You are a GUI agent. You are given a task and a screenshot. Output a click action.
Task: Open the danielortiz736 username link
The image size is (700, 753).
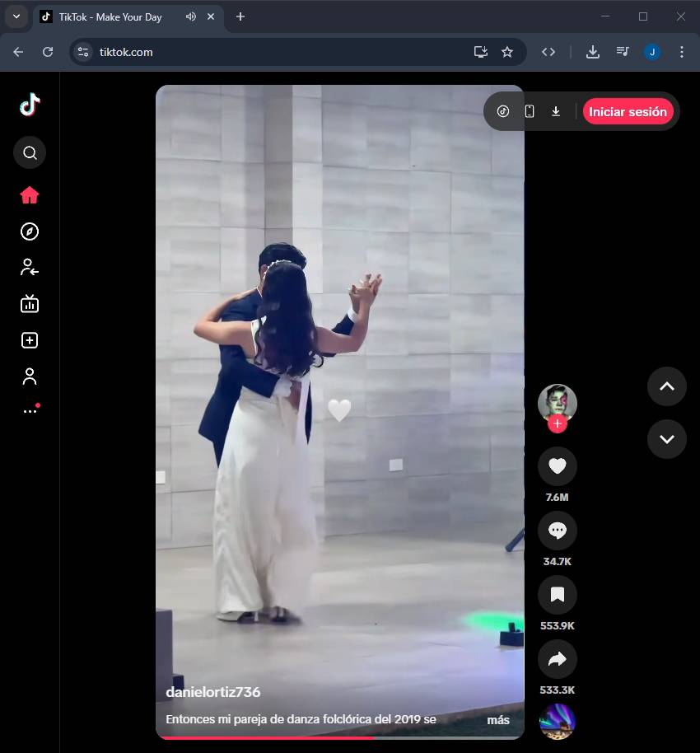tap(212, 692)
